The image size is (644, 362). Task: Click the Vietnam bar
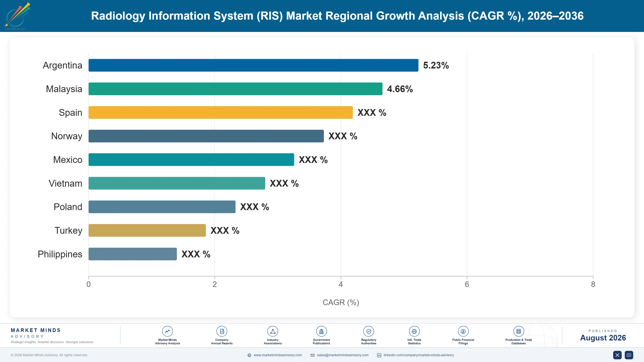[x=177, y=183]
